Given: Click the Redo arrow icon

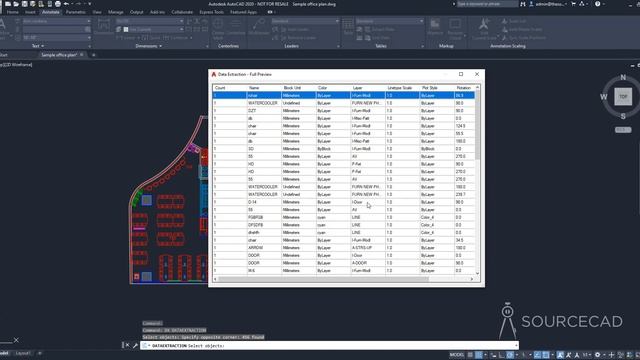Looking at the screenshot, I should click(x=78, y=4).
